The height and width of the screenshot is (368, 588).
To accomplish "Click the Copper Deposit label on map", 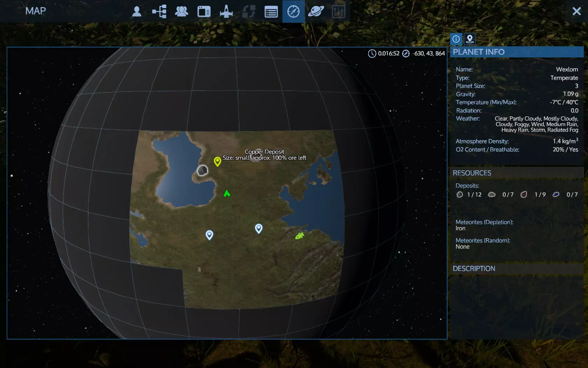I will (x=264, y=152).
